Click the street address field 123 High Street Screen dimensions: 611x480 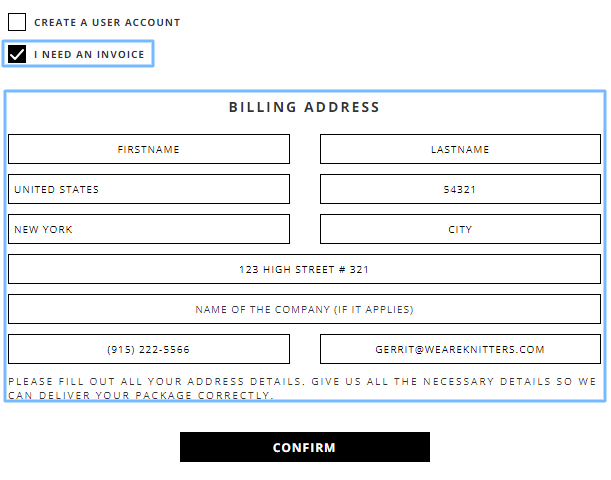pos(304,269)
